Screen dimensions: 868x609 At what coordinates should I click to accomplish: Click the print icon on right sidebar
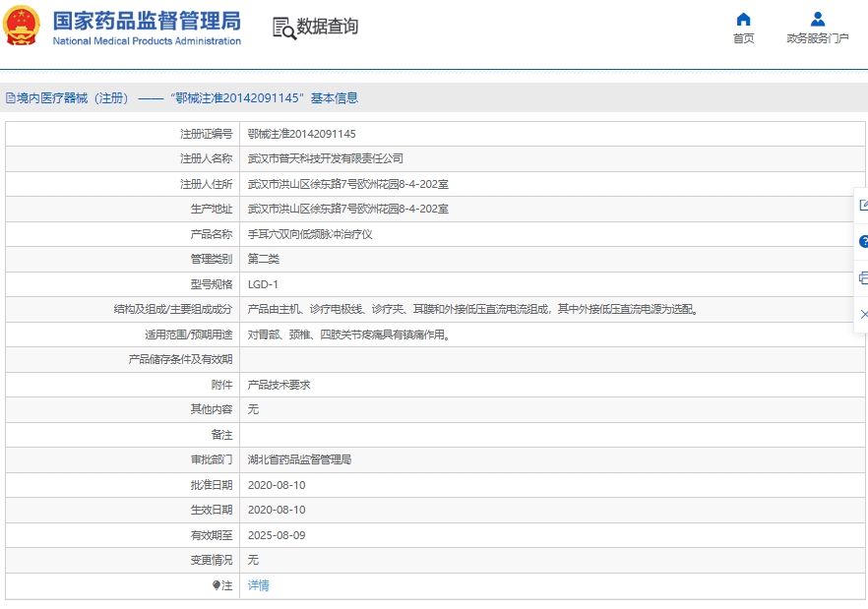[863, 277]
